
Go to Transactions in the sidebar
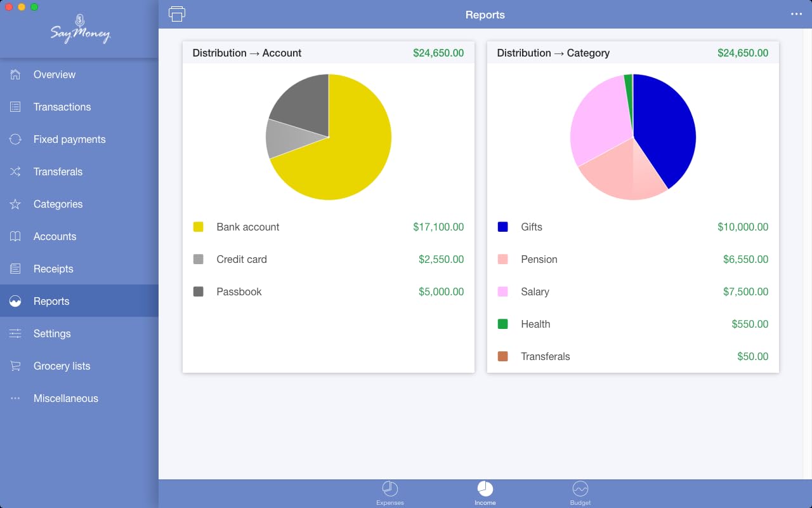point(79,107)
